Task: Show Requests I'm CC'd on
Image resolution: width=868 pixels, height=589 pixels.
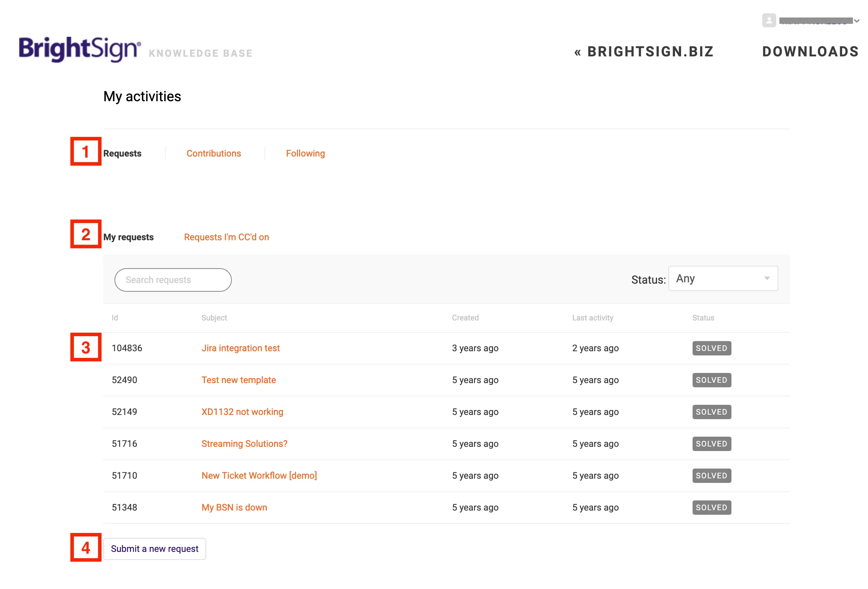Action: (x=226, y=237)
